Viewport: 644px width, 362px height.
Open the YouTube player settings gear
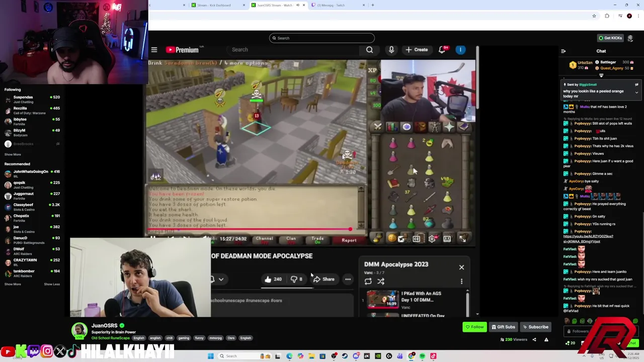tap(432, 239)
